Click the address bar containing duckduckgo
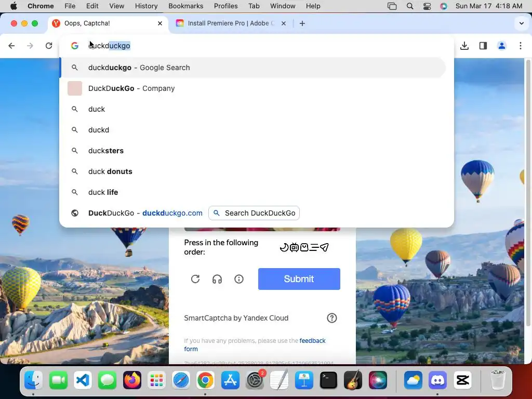Screen dimensions: 532x399 (257, 46)
